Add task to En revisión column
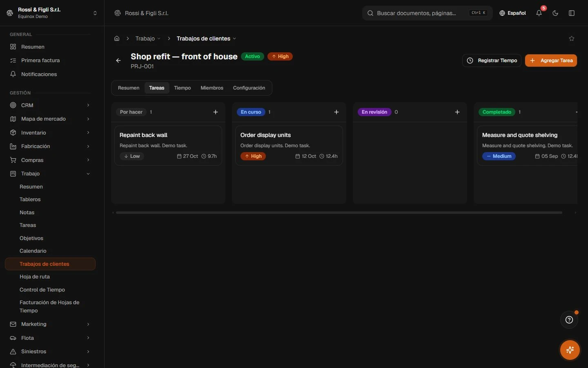The height and width of the screenshot is (368, 588). coord(457,112)
